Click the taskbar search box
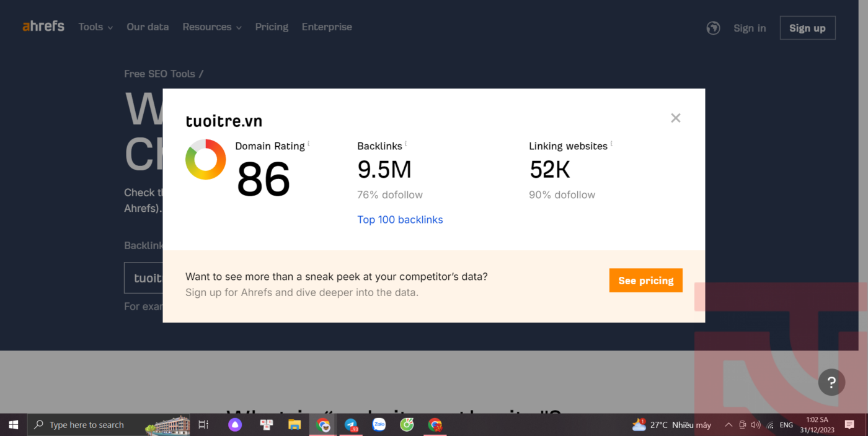The height and width of the screenshot is (436, 868). [x=108, y=425]
